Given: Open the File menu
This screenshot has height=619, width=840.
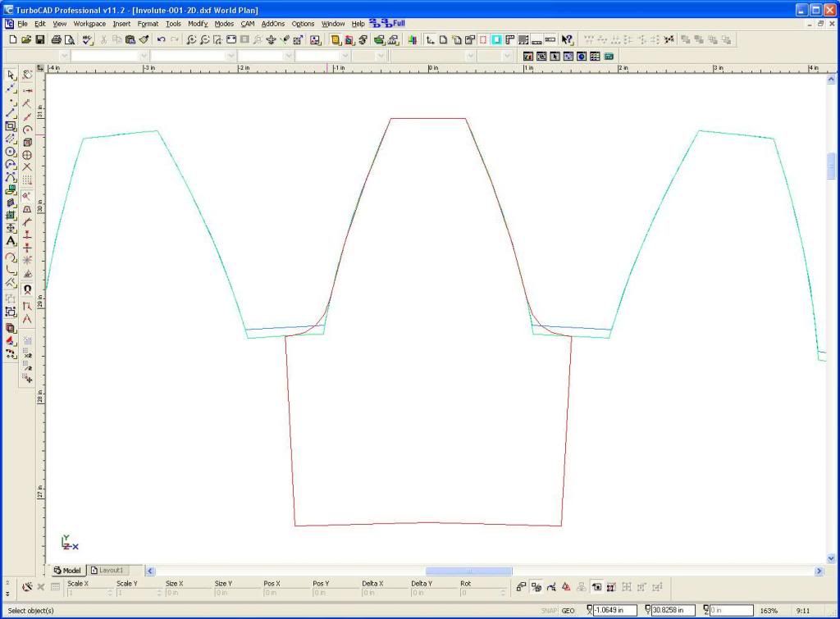Looking at the screenshot, I should [x=22, y=24].
